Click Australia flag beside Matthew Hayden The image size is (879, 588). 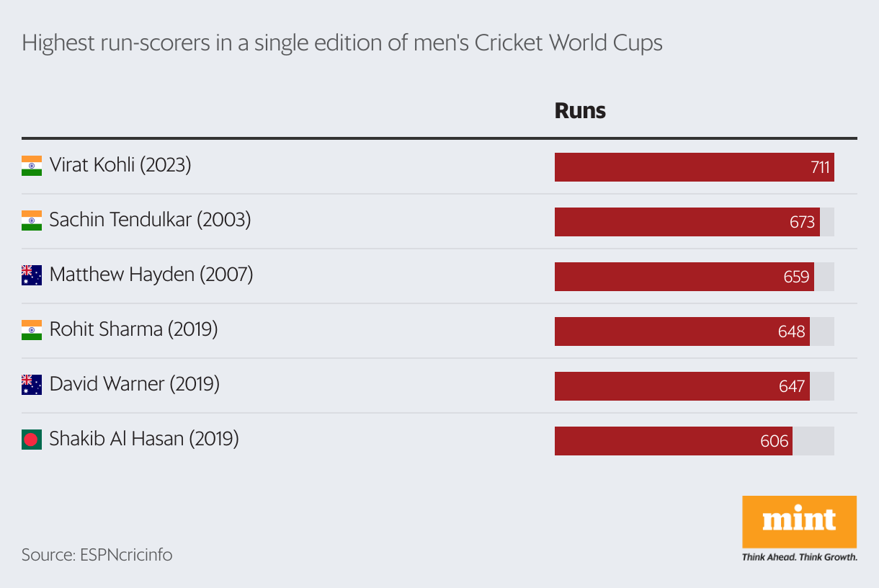(x=32, y=275)
